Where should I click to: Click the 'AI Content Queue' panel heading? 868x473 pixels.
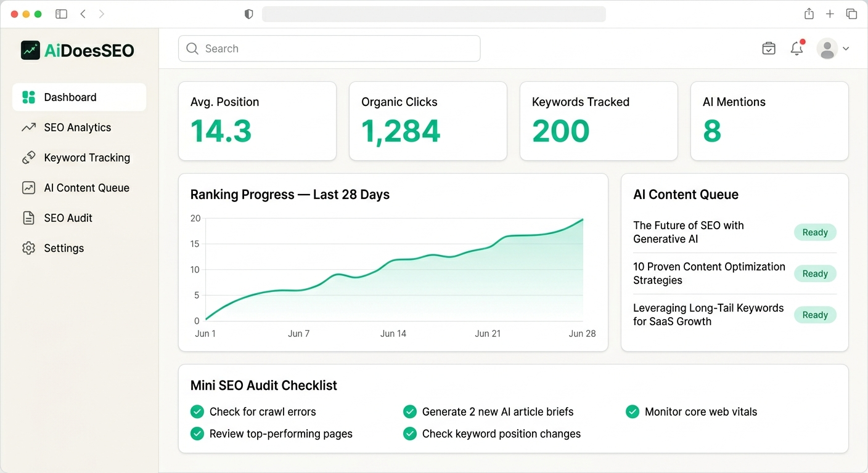[x=686, y=195]
